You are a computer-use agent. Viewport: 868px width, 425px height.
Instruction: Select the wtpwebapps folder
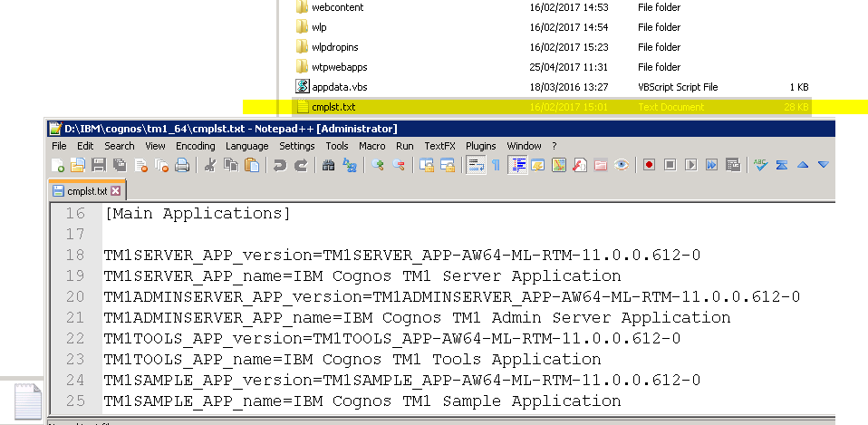tap(339, 67)
